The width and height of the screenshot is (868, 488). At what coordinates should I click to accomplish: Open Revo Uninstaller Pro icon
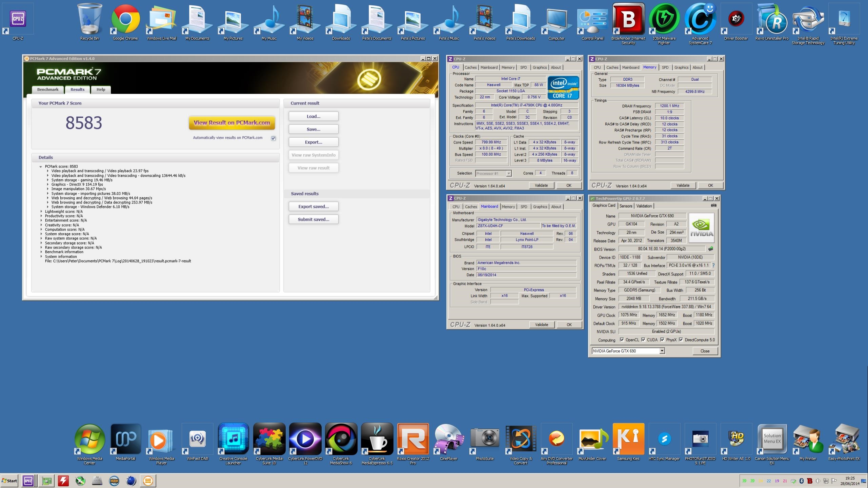[772, 21]
